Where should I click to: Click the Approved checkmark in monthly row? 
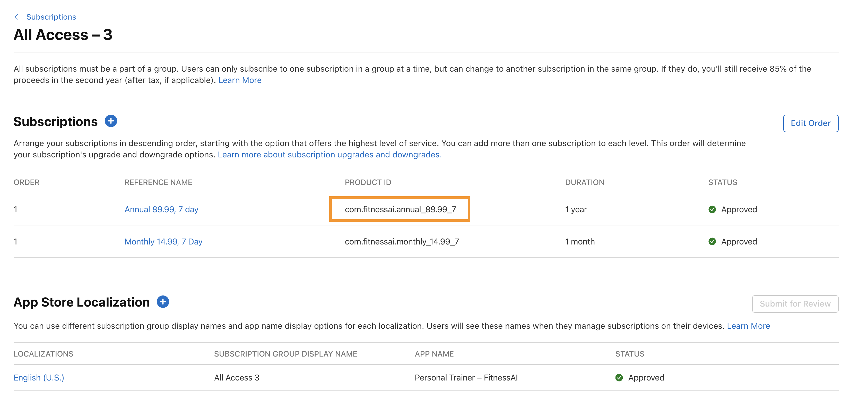pos(712,241)
